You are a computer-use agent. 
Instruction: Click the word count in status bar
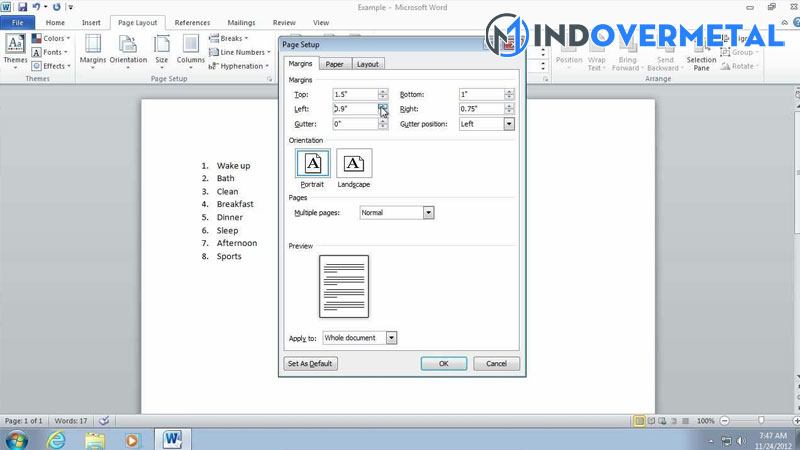point(71,421)
